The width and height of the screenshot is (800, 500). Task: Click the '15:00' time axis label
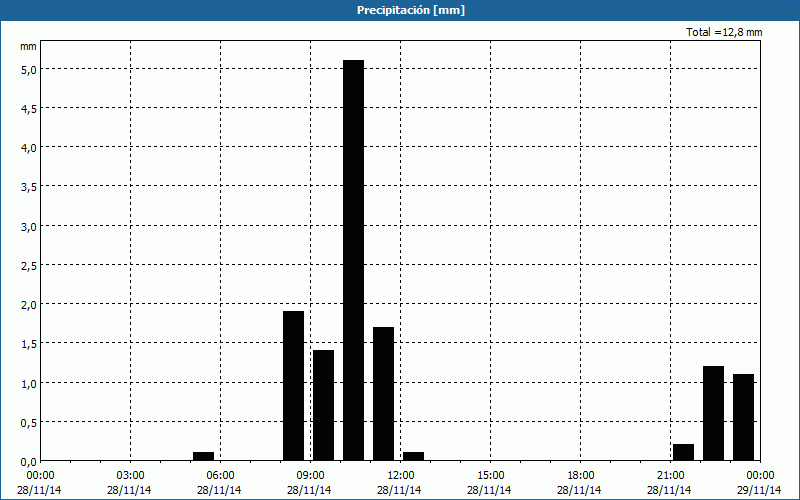coord(490,476)
